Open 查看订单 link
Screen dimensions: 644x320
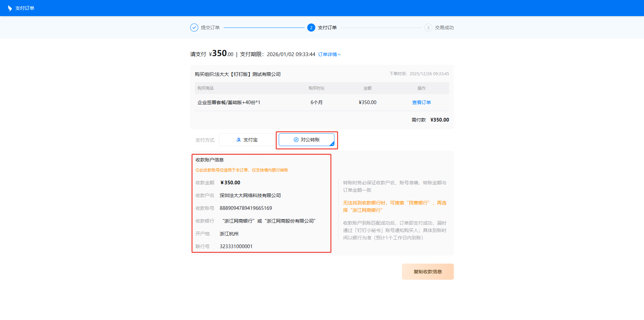[422, 102]
